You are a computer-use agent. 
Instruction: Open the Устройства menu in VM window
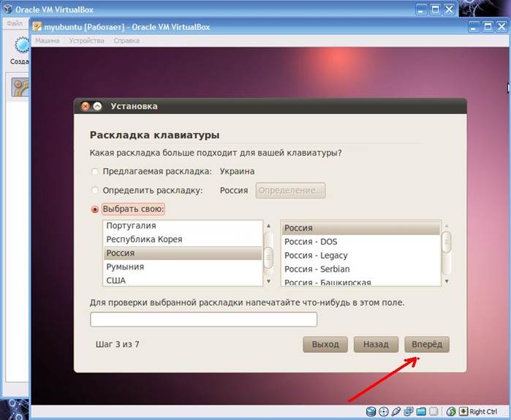coord(87,41)
